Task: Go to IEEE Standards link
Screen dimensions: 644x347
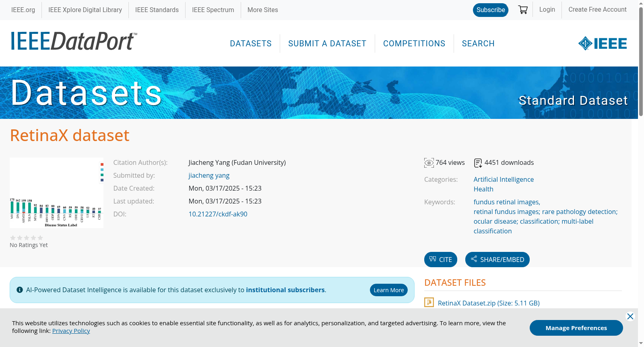Action: [157, 10]
